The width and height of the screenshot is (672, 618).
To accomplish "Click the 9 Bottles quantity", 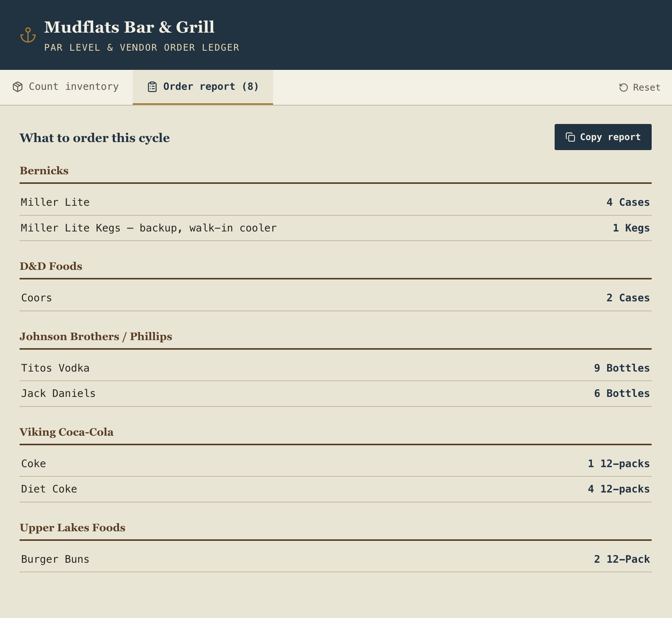I will 622,368.
